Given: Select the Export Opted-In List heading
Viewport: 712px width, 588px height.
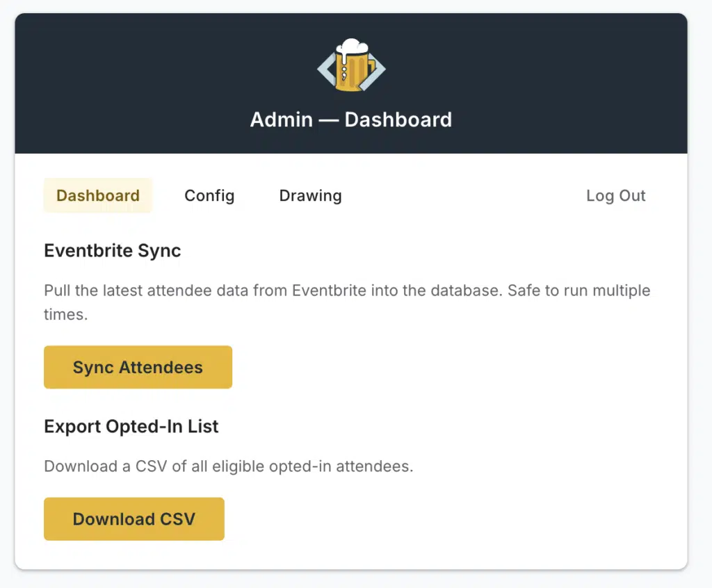Looking at the screenshot, I should pyautogui.click(x=131, y=426).
